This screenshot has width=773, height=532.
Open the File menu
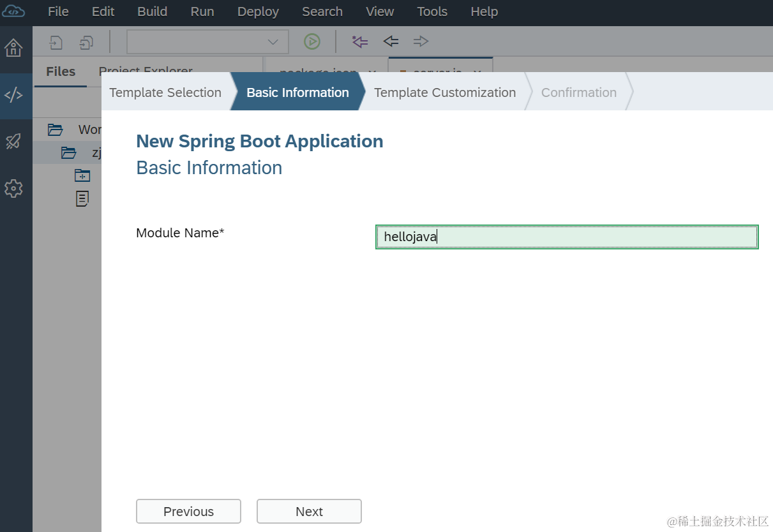tap(58, 11)
